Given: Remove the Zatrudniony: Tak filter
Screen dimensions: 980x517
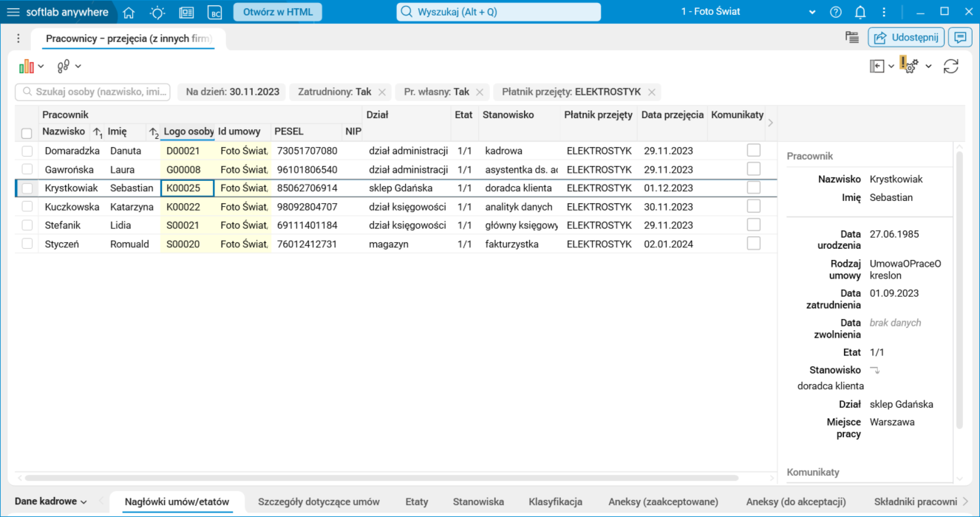Looking at the screenshot, I should pos(382,92).
